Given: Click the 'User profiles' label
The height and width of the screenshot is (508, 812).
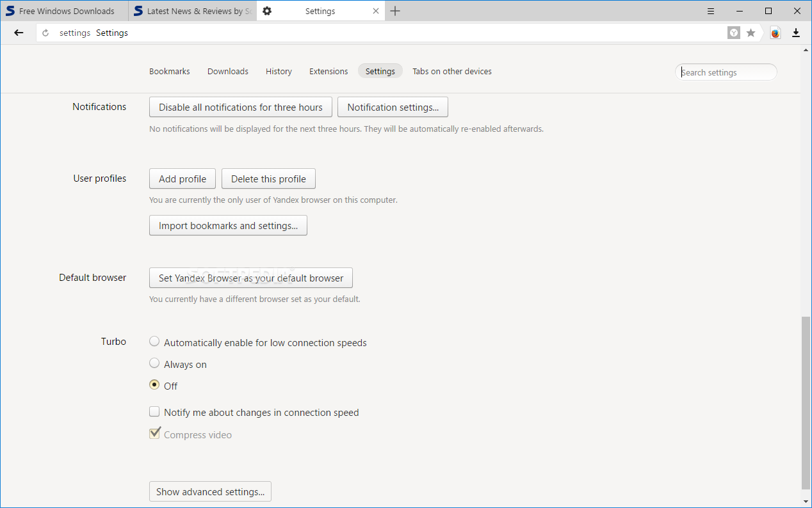Looking at the screenshot, I should 100,178.
